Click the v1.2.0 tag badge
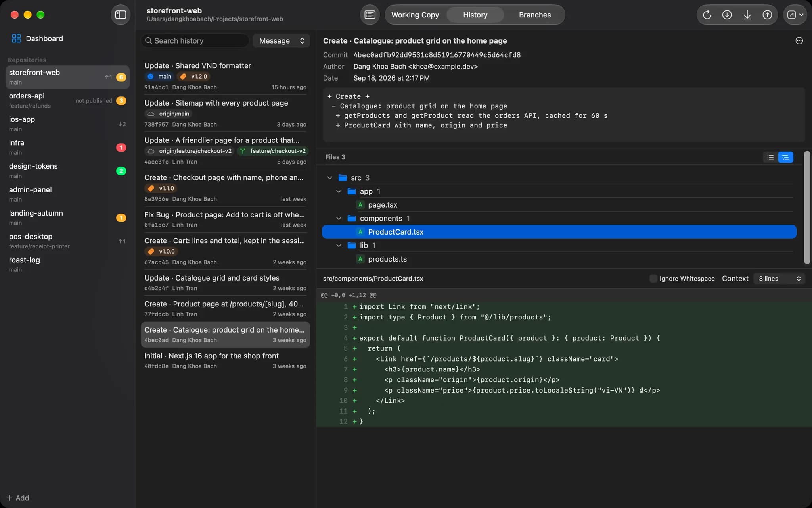 (x=194, y=77)
